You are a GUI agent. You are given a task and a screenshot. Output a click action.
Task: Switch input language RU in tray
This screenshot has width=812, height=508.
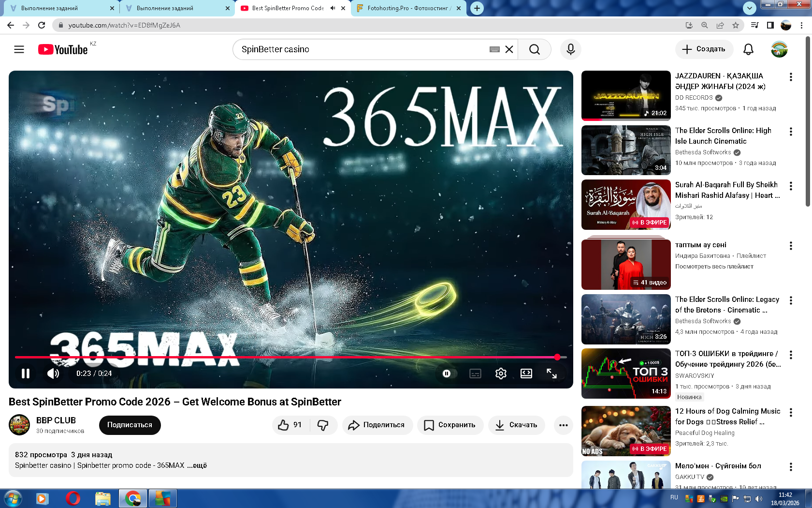[x=674, y=498]
